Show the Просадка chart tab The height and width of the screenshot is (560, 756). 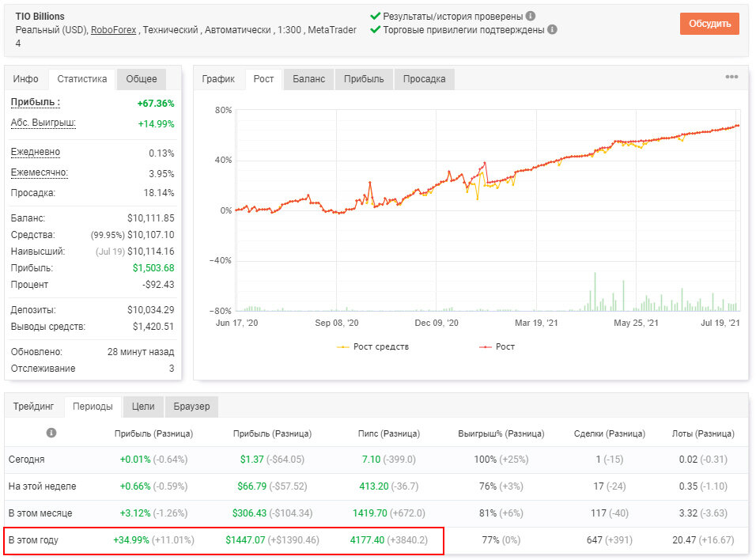[x=424, y=79]
